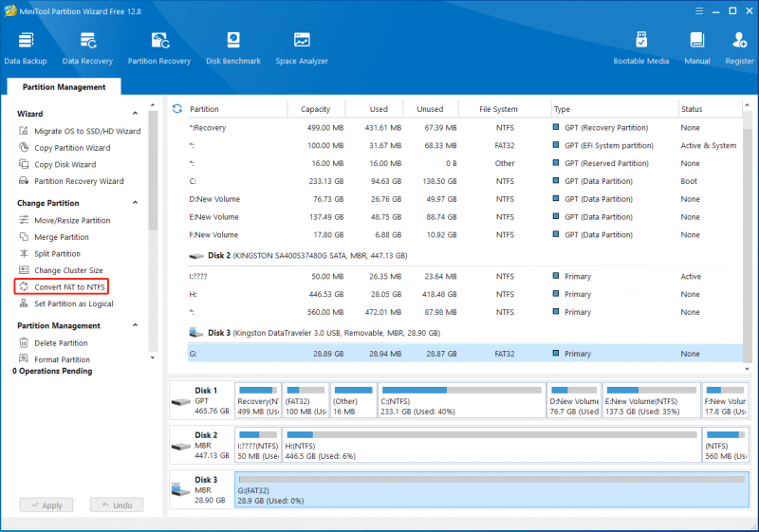The image size is (759, 532).
Task: Click the Apply button
Action: pos(46,504)
